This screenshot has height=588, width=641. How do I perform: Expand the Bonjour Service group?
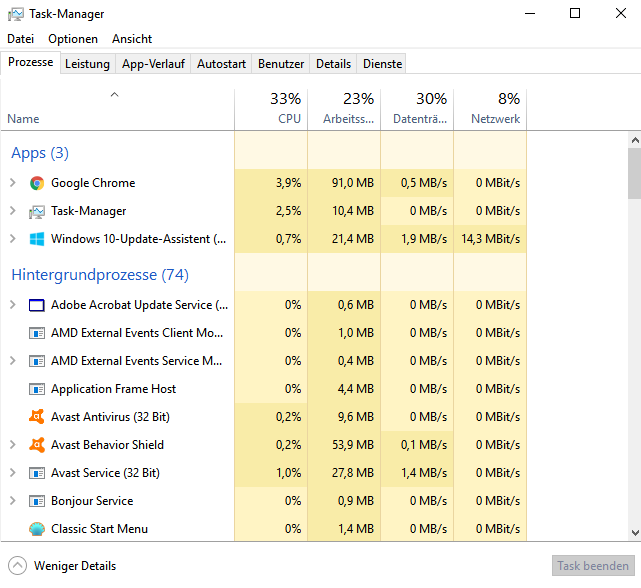pos(13,501)
